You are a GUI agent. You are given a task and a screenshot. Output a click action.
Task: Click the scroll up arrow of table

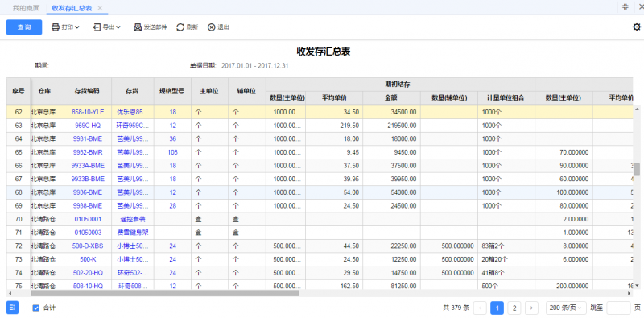tap(637, 109)
